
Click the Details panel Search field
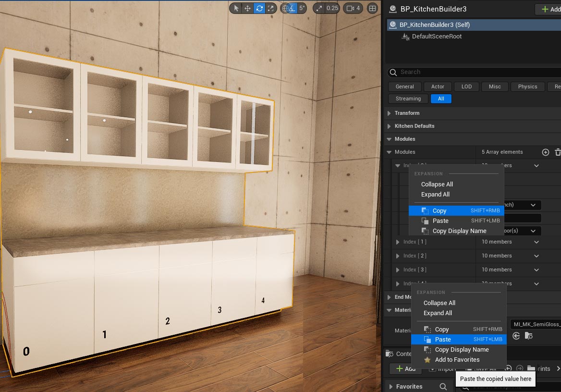[474, 73]
